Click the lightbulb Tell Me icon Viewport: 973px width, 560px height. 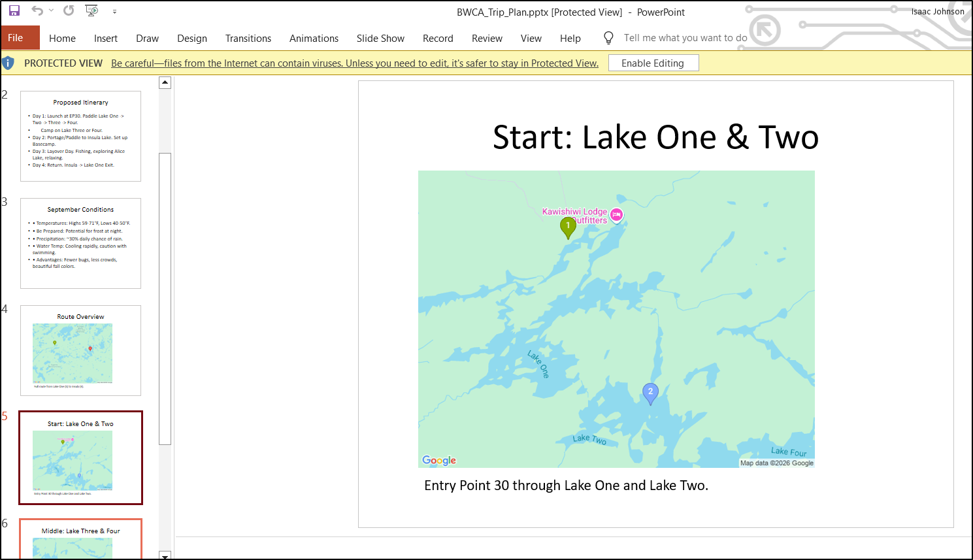pyautogui.click(x=608, y=38)
